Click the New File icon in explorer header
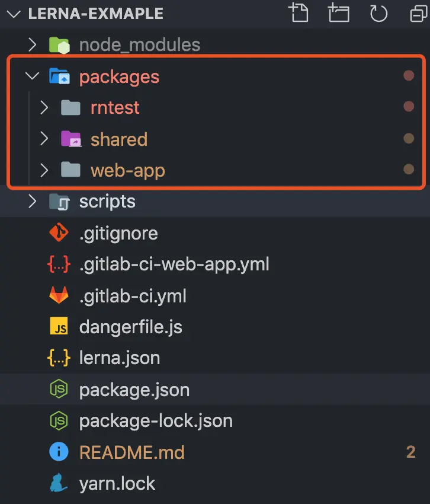The height and width of the screenshot is (504, 430). coord(299,13)
